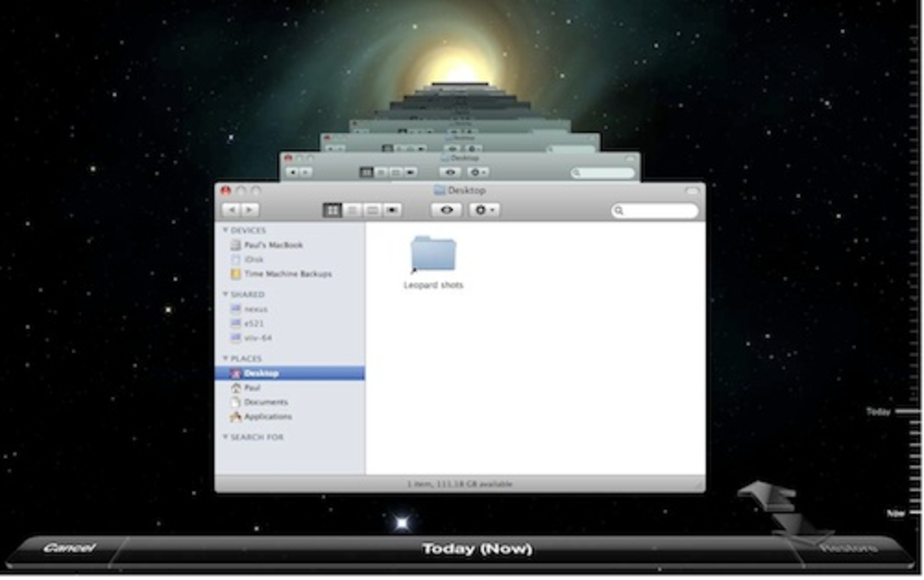The height and width of the screenshot is (580, 924).
Task: Collapse the SHARED section
Action: [x=224, y=294]
